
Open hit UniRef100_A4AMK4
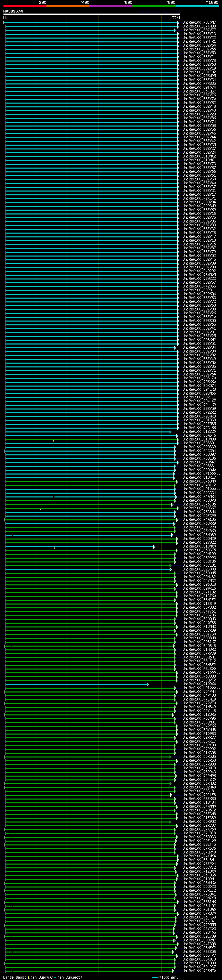(199, 496)
